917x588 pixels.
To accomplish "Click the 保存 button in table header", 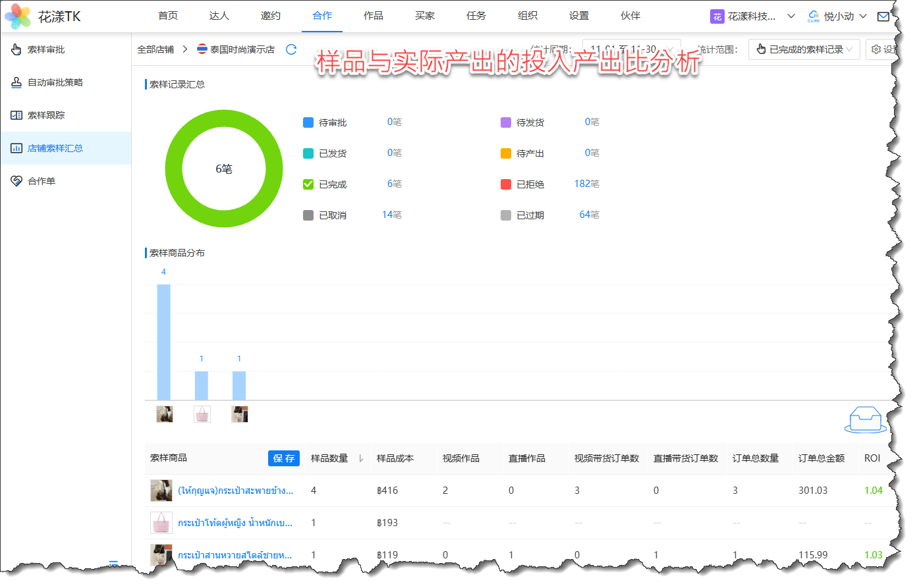I will [283, 458].
